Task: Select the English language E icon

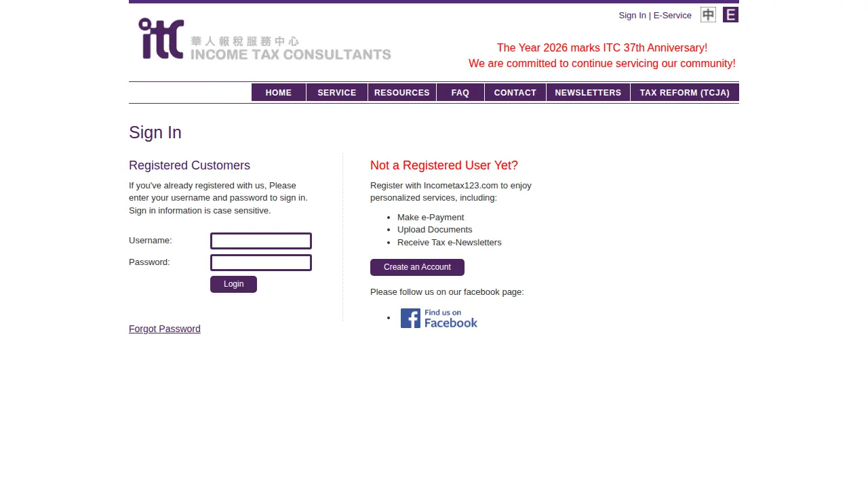Action: pos(730,15)
